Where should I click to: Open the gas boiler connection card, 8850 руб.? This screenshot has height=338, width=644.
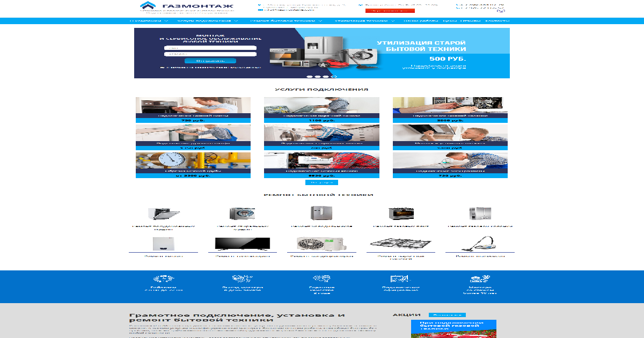coord(321,165)
